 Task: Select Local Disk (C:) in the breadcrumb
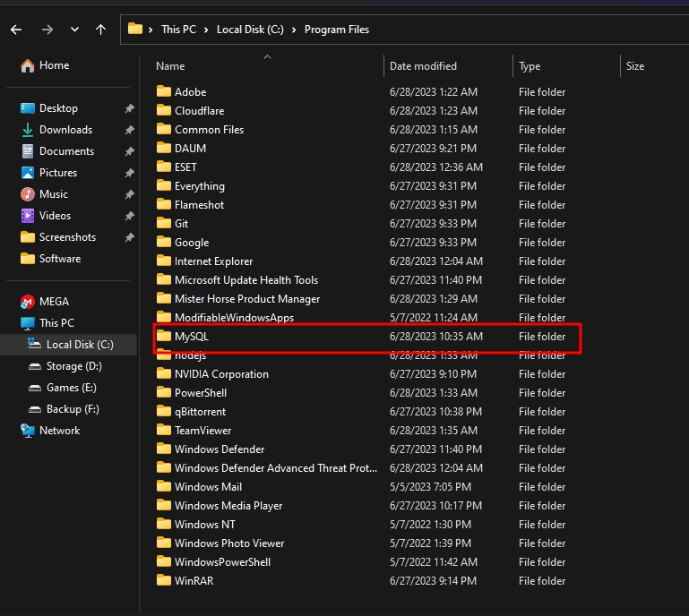point(250,30)
